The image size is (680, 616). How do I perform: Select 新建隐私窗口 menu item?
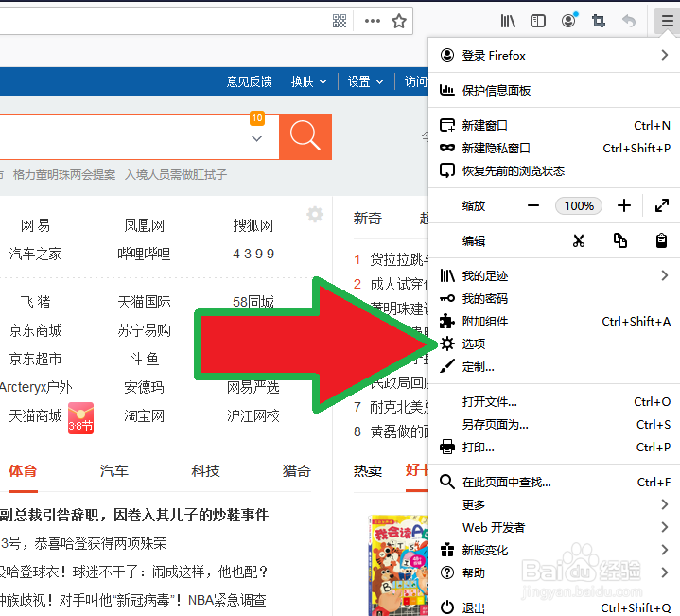coord(554,148)
